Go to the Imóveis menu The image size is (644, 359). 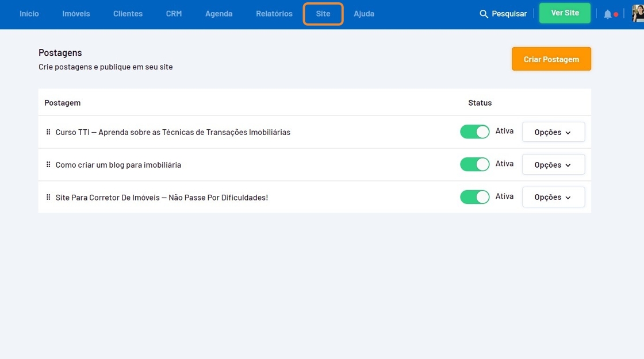click(x=76, y=14)
